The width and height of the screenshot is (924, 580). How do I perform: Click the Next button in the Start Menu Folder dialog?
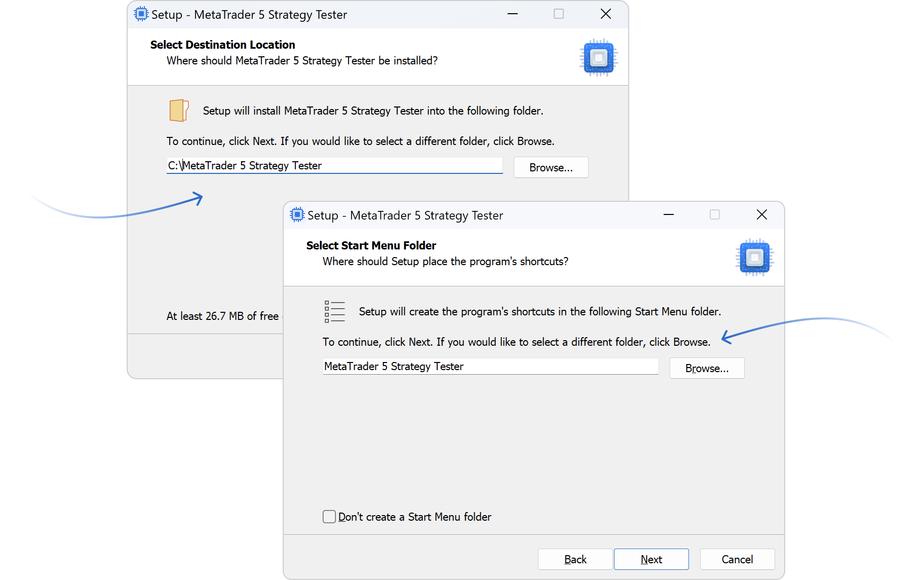pyautogui.click(x=651, y=559)
